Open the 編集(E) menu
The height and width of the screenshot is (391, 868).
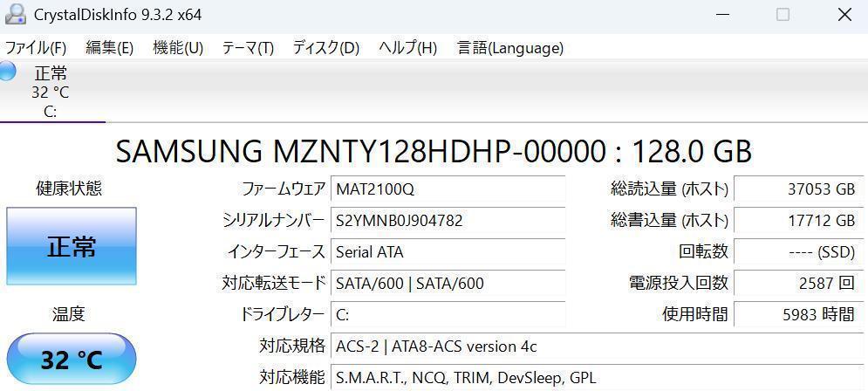point(110,48)
